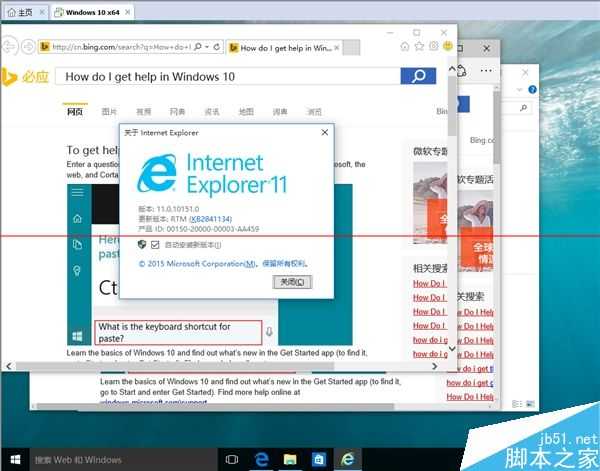The width and height of the screenshot is (600, 471).
Task: Click the ad thumbnail in IE sidebar
Action: [x=430, y=203]
